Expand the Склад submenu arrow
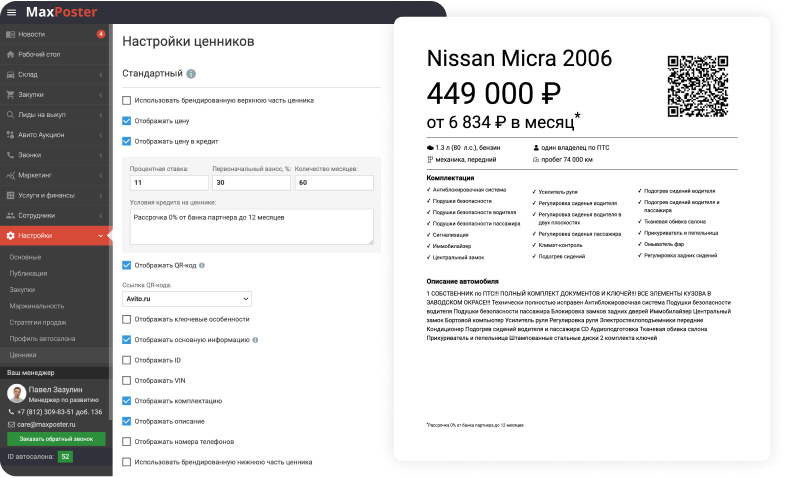 101,74
